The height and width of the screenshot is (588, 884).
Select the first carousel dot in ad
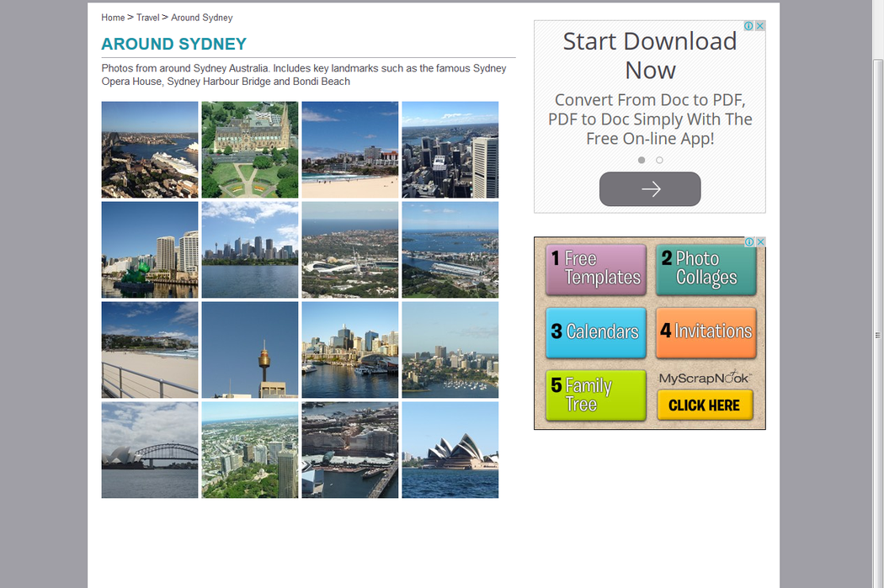(x=642, y=160)
